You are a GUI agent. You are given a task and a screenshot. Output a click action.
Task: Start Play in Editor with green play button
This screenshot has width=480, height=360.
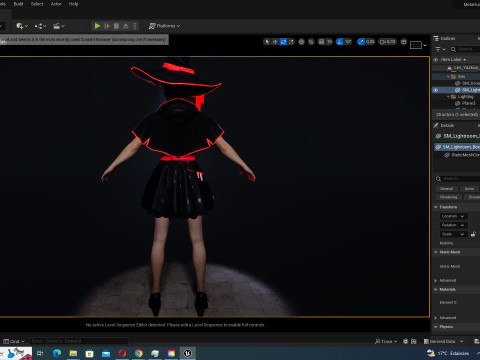click(x=97, y=26)
